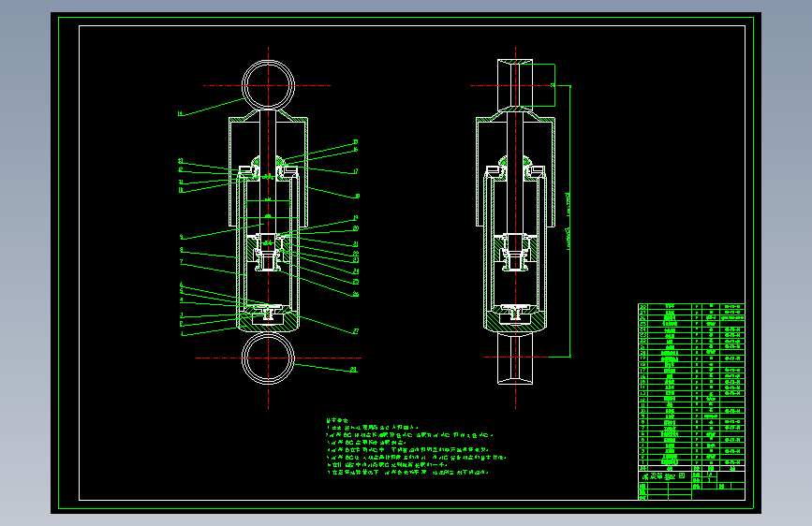
Task: Click row 28 in the parts list table
Action: click(691, 306)
